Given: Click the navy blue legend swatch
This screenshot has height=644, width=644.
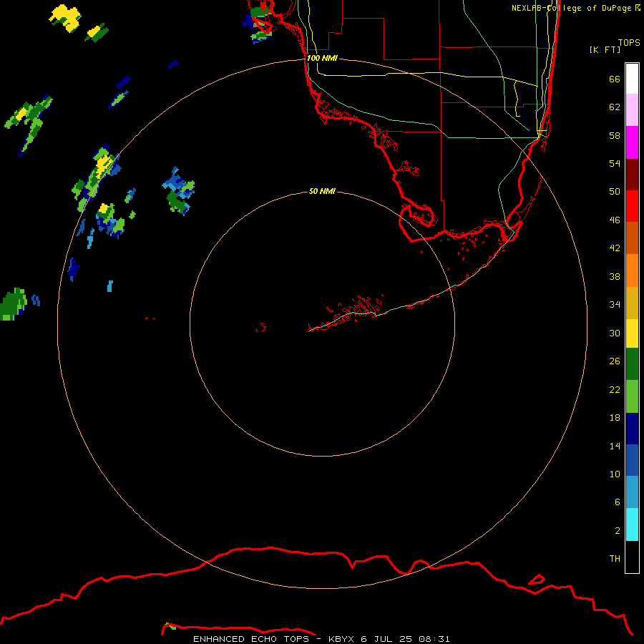Looking at the screenshot, I should [632, 429].
